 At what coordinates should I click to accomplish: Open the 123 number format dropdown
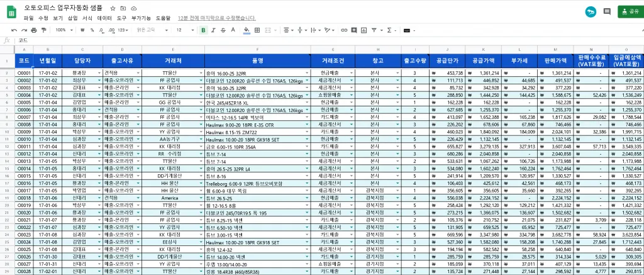point(123,30)
